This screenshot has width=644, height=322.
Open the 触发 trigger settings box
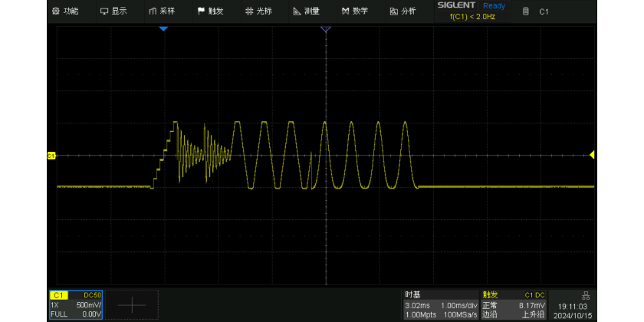(x=514, y=304)
